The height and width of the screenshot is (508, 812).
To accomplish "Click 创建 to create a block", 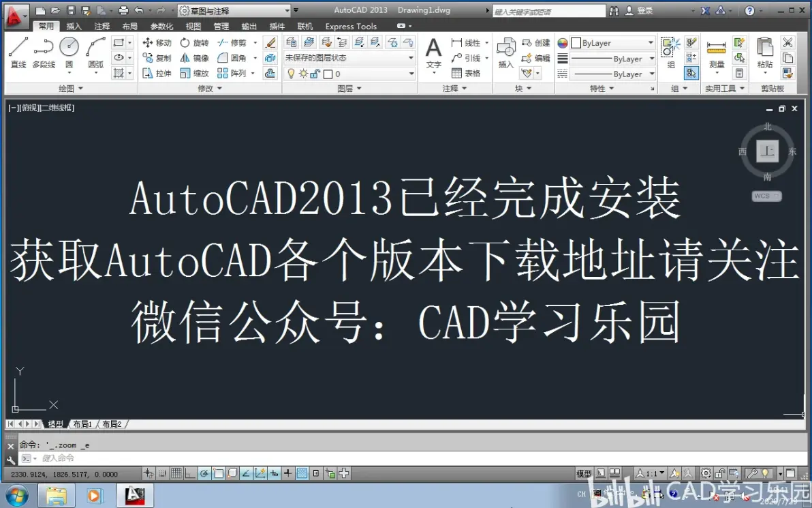I will 536,42.
